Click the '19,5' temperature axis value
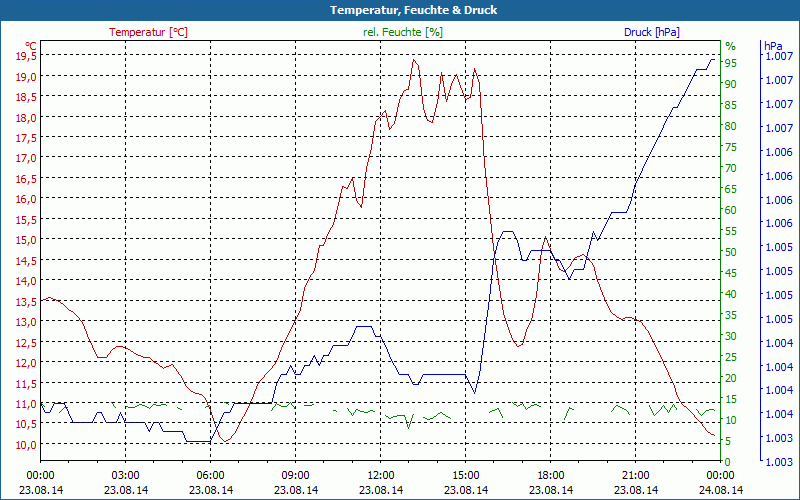Screen dimensions: 800x500 click(x=26, y=56)
